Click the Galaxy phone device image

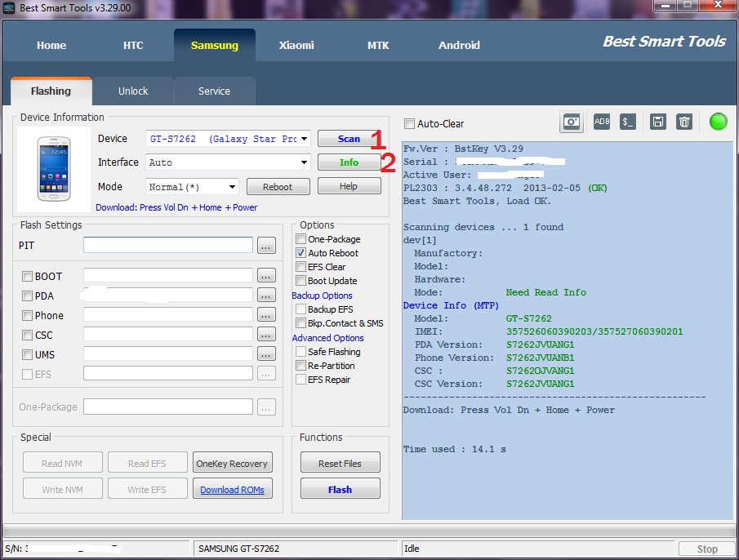[x=54, y=169]
